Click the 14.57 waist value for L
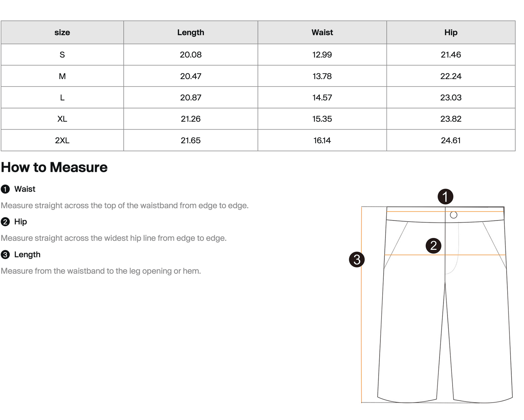524x420 pixels. tap(322, 98)
